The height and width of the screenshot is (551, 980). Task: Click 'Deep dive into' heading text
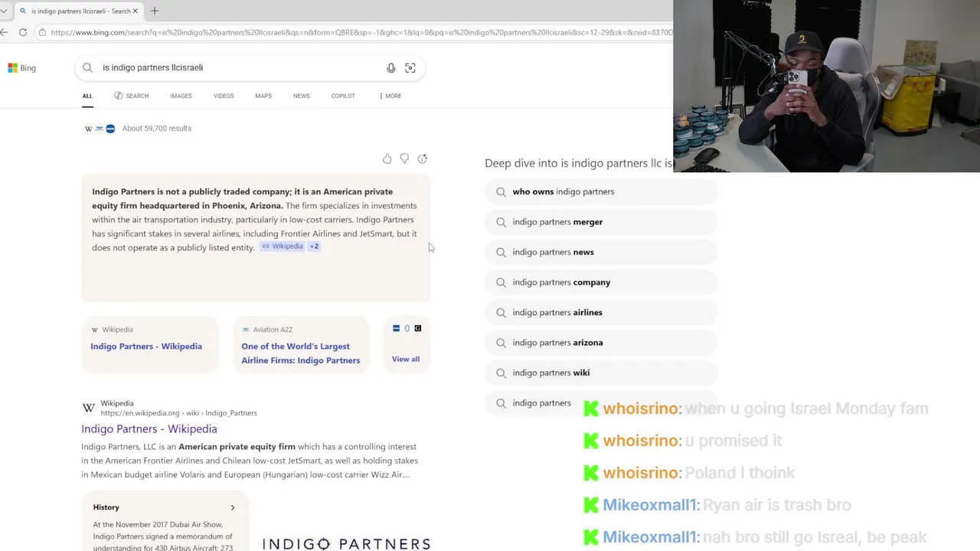pos(579,163)
